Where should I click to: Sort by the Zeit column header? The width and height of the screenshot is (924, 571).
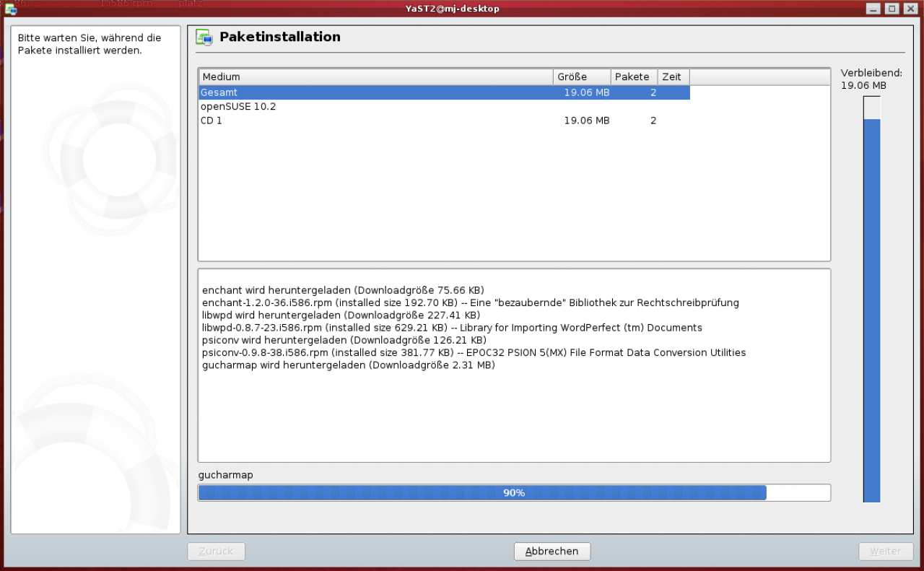click(x=674, y=77)
